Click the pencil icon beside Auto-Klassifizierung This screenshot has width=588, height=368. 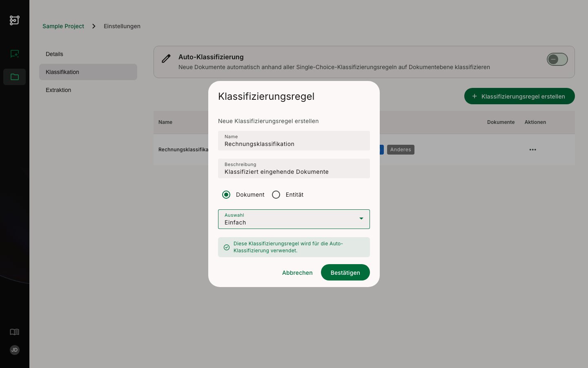pyautogui.click(x=166, y=58)
